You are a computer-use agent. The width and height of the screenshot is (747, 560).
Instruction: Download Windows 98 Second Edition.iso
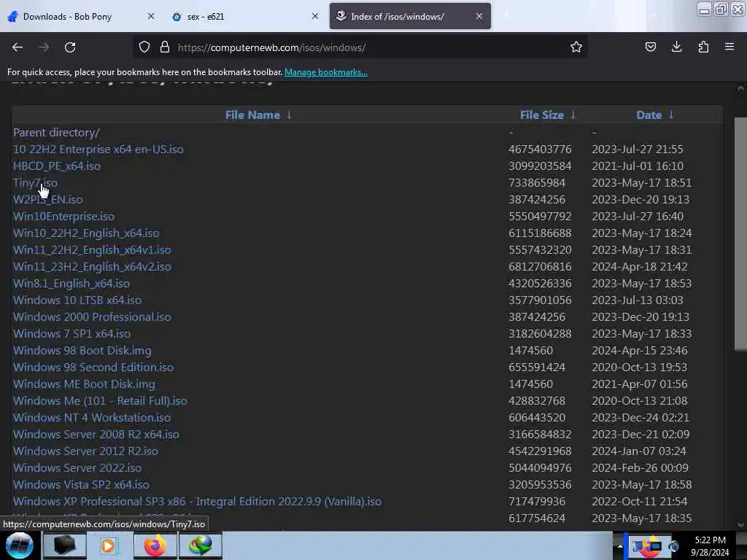coord(93,367)
